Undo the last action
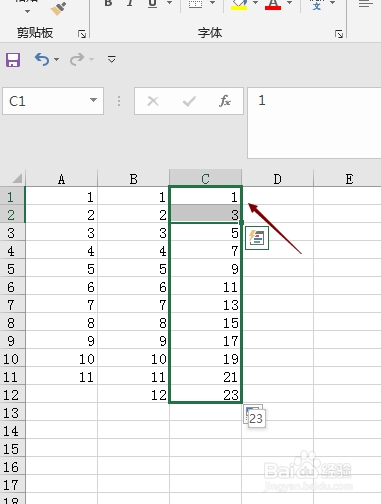Image resolution: width=381 pixels, height=504 pixels. coord(42,59)
